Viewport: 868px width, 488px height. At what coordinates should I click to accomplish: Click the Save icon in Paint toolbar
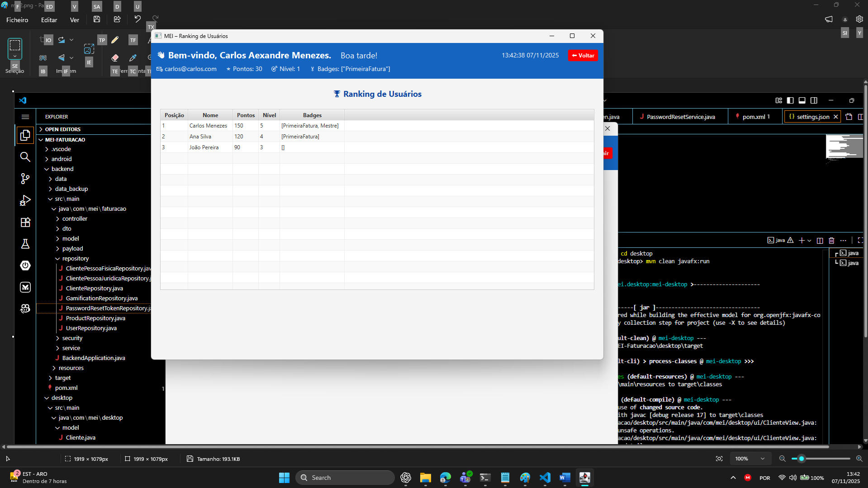97,19
